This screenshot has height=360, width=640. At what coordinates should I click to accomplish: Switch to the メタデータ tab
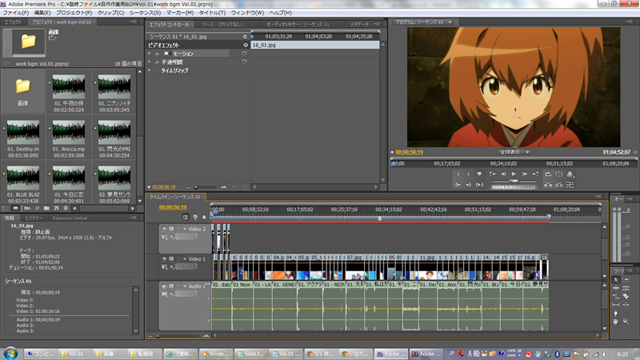pos(359,24)
